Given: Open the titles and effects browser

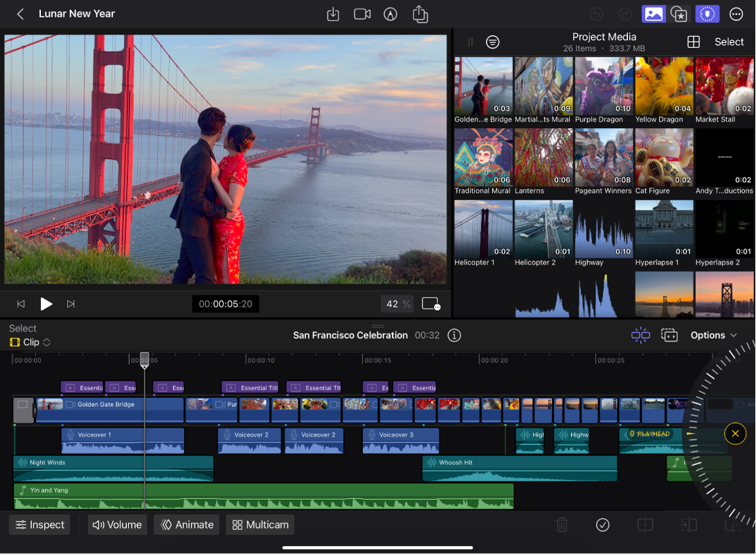Looking at the screenshot, I should point(679,14).
